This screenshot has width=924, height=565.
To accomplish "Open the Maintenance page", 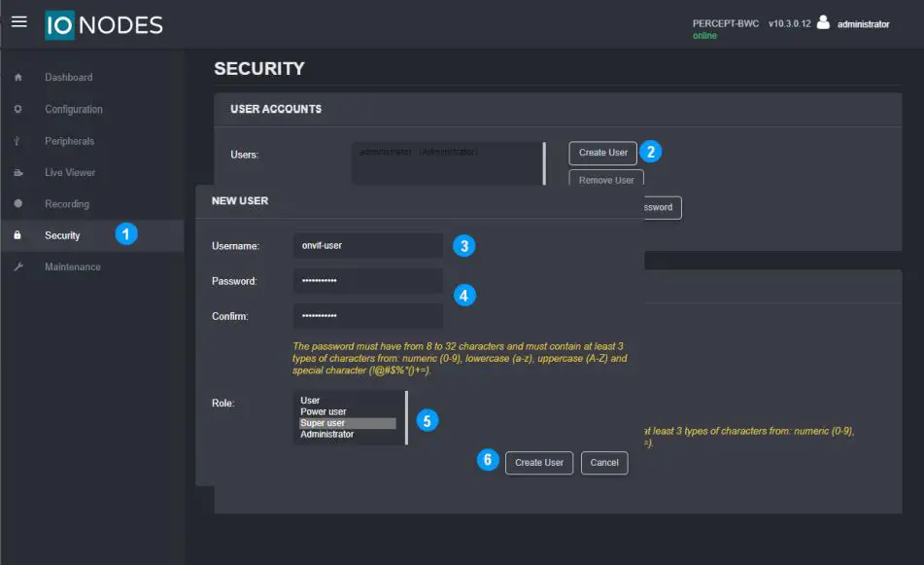I will [x=73, y=267].
